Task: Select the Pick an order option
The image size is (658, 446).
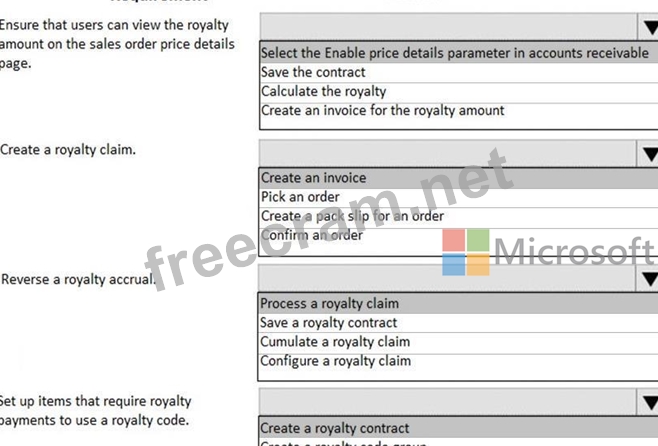Action: 300,197
